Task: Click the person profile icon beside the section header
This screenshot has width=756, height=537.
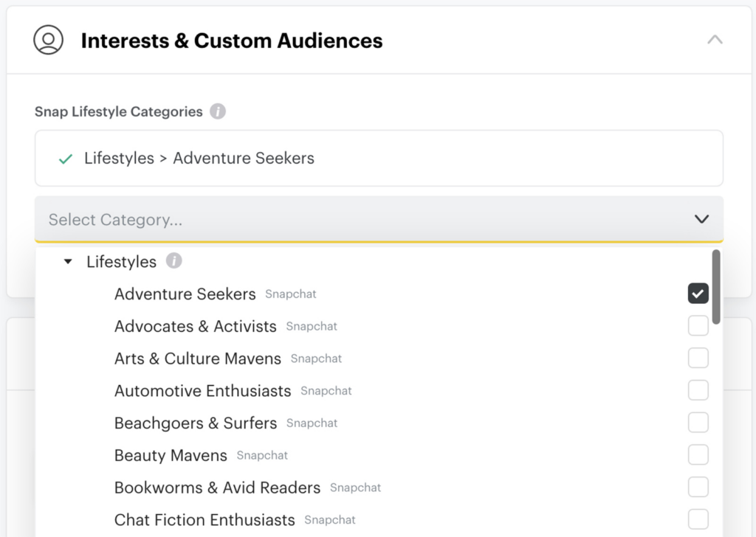Action: click(47, 41)
